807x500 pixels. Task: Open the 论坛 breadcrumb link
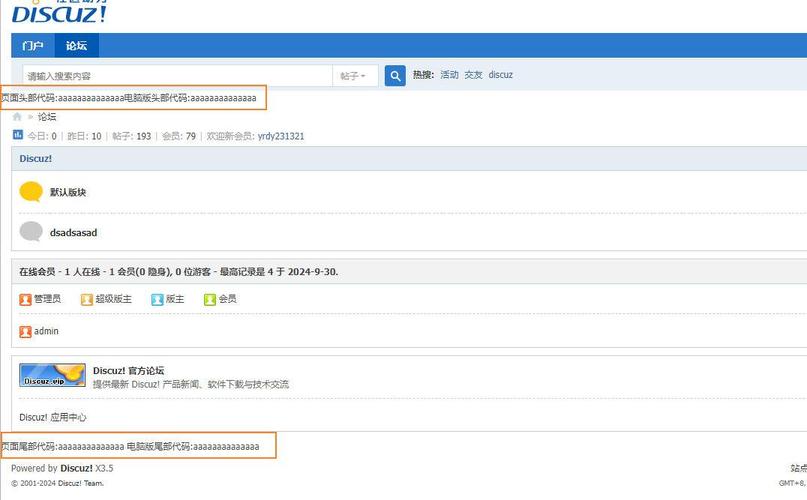point(47,117)
